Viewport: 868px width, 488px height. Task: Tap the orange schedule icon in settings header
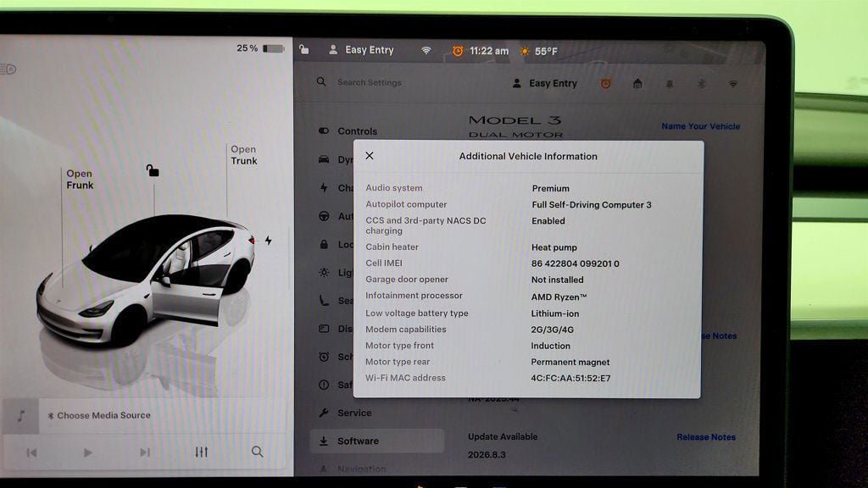tap(605, 84)
